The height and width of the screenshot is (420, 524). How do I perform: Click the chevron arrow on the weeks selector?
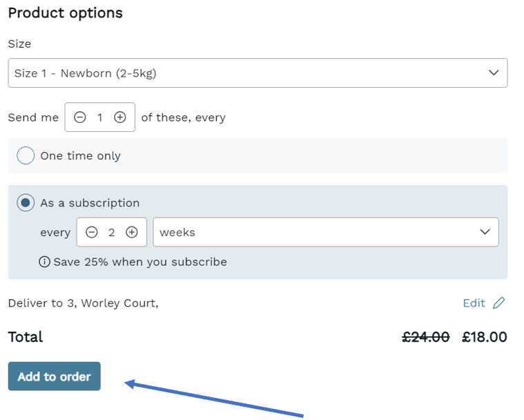485,231
